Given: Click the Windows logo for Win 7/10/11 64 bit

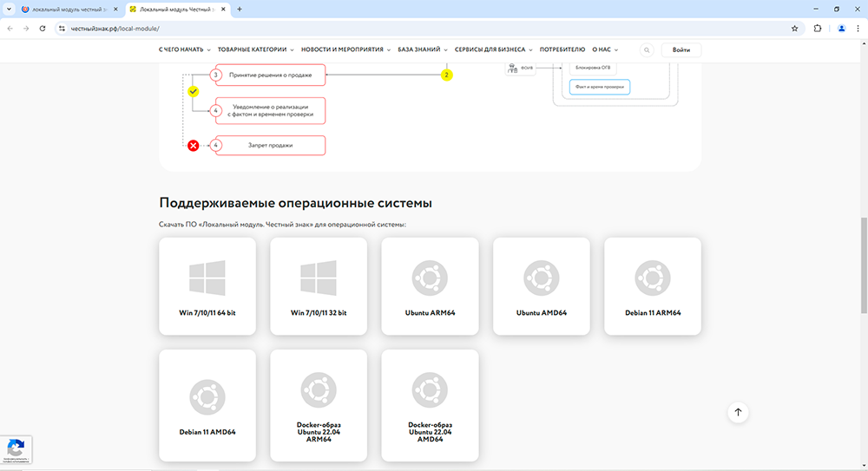Looking at the screenshot, I should pyautogui.click(x=207, y=278).
